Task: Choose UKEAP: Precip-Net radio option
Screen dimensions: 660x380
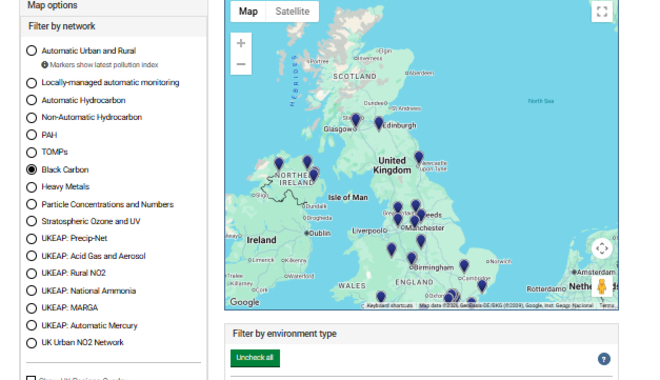Action: [32, 239]
